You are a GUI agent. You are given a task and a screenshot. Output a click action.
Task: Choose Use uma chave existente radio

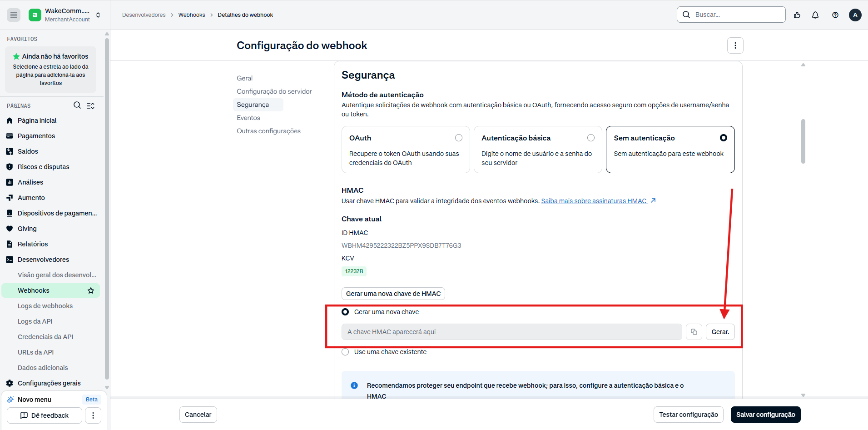[345, 352]
